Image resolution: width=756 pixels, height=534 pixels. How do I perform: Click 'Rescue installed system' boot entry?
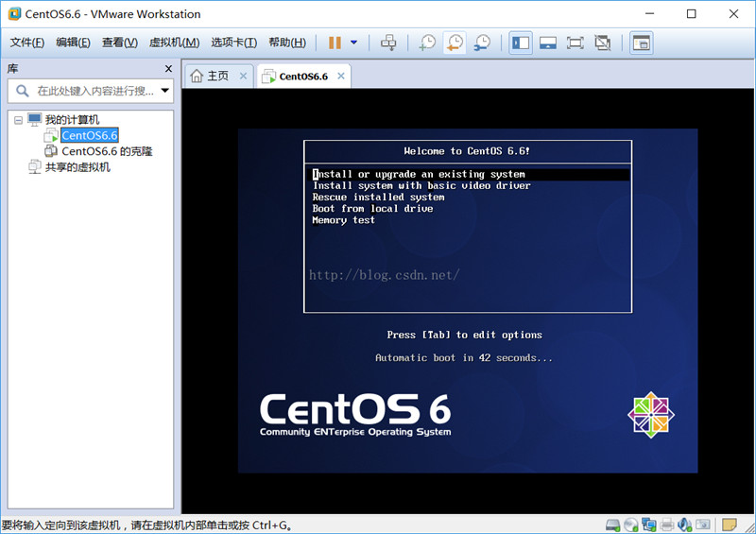pos(379,198)
